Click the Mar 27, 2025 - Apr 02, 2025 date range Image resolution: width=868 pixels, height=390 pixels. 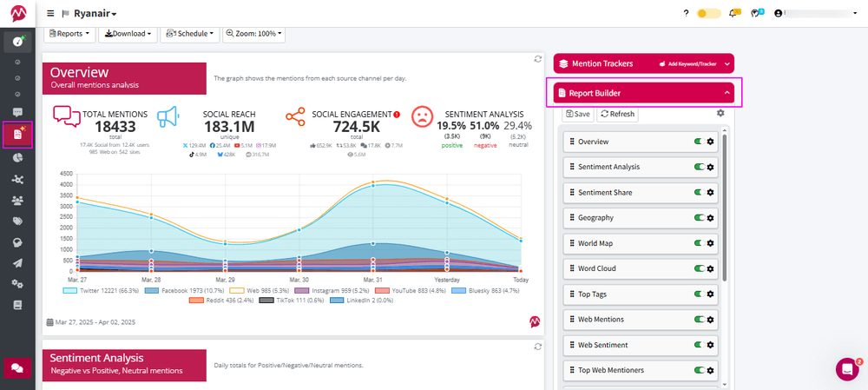(x=91, y=322)
